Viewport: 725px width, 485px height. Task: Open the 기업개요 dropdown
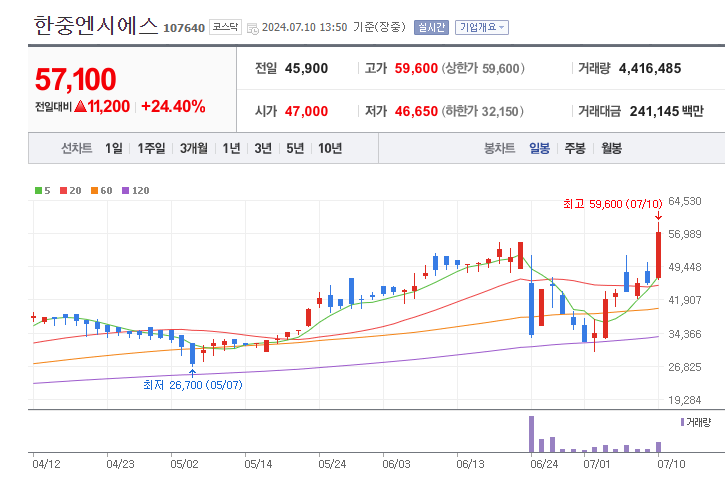click(x=481, y=27)
